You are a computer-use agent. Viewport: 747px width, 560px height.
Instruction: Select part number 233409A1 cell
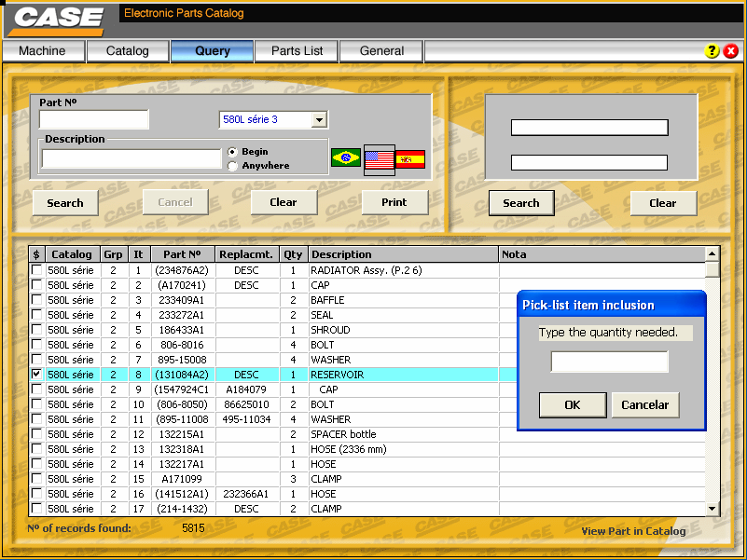[183, 300]
